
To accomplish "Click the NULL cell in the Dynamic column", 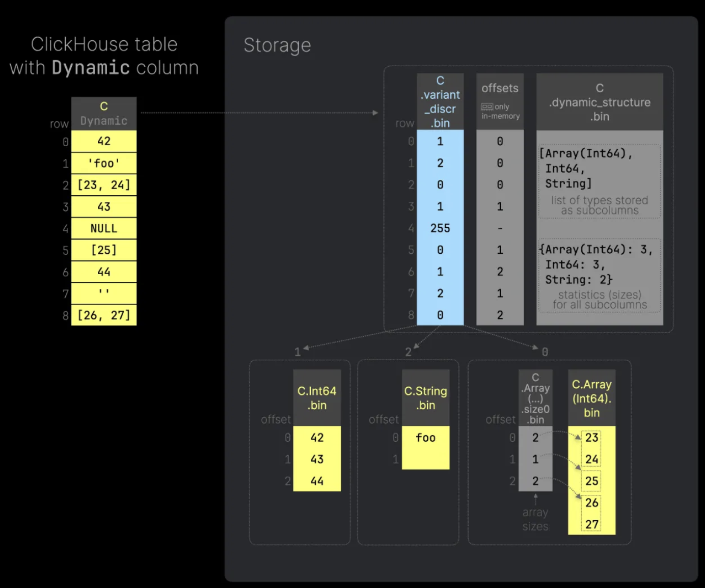I will 104,228.
